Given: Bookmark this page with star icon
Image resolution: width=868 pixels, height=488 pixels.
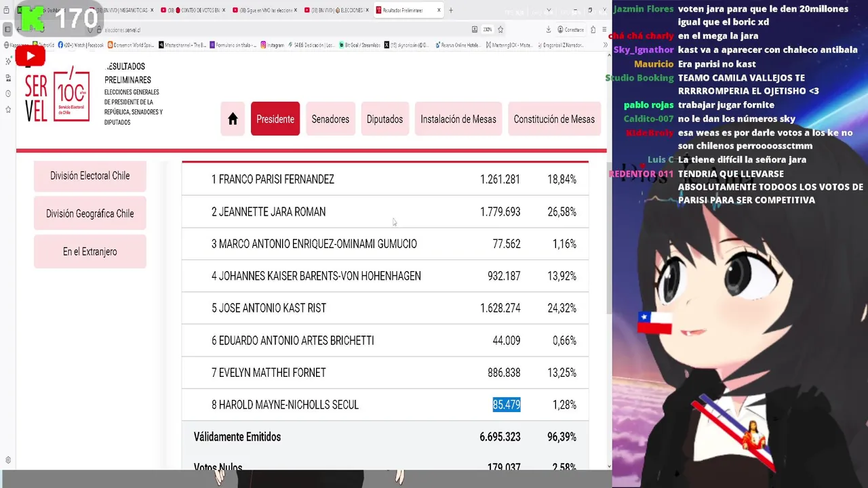Looking at the screenshot, I should (500, 30).
